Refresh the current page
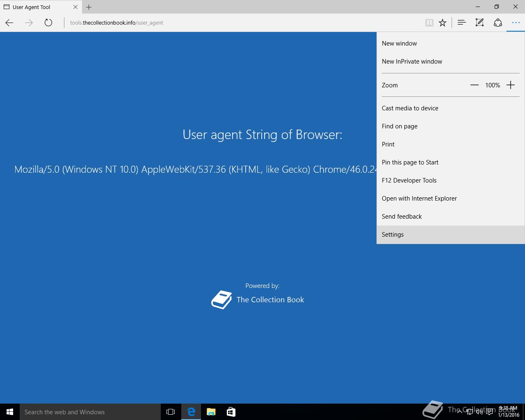This screenshot has height=420, width=525. [x=48, y=23]
